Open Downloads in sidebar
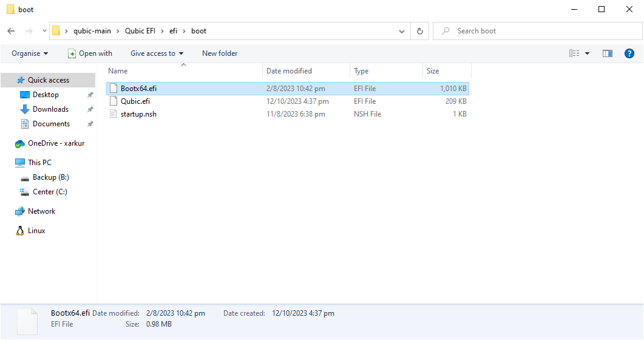644x340 pixels. pyautogui.click(x=50, y=109)
